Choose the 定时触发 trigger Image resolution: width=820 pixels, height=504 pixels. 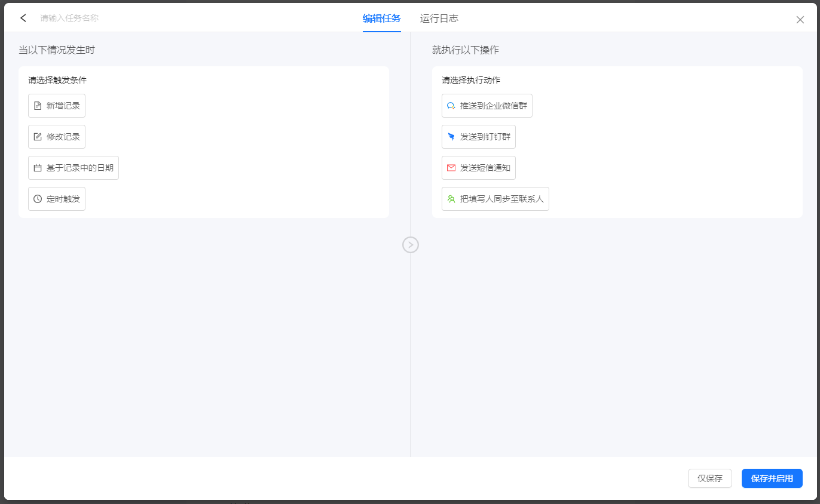pos(57,199)
